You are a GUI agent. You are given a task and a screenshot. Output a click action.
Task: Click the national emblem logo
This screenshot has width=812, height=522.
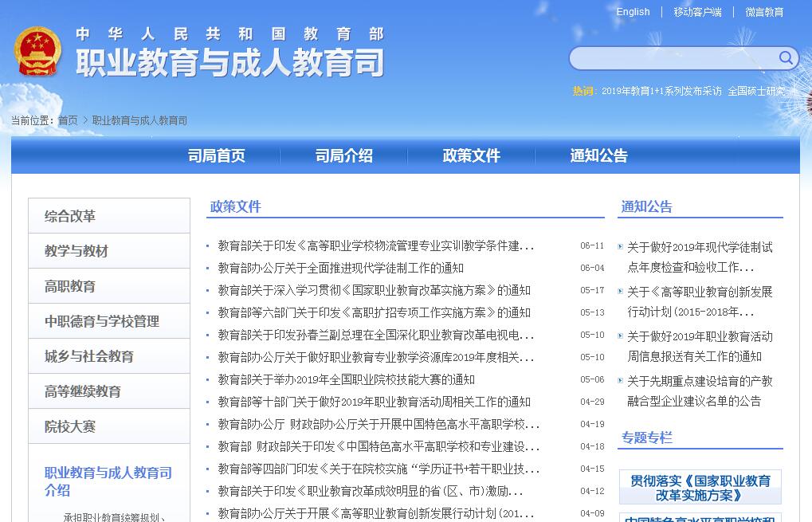click(37, 53)
